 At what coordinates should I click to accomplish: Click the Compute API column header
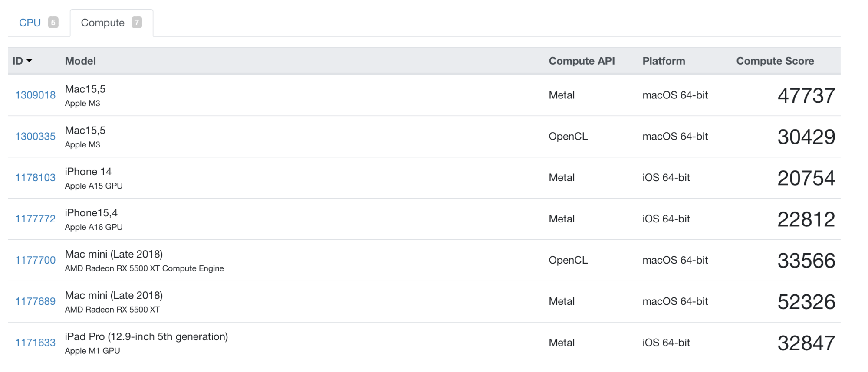click(x=582, y=61)
